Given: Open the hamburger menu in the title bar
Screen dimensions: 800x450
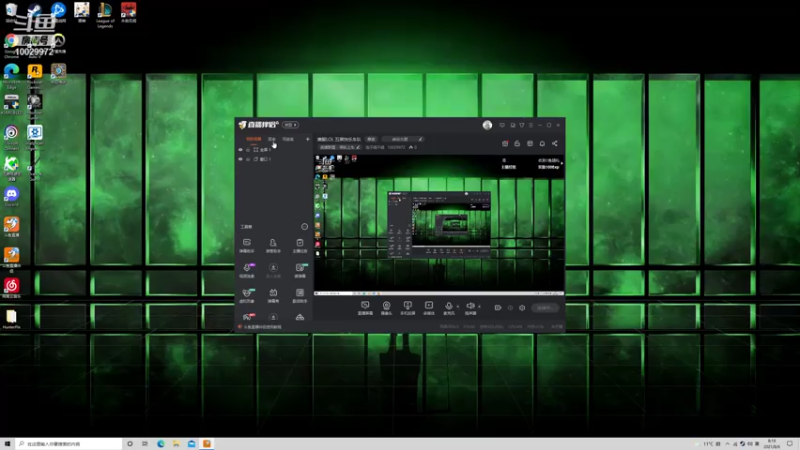Looking at the screenshot, I should [531, 125].
